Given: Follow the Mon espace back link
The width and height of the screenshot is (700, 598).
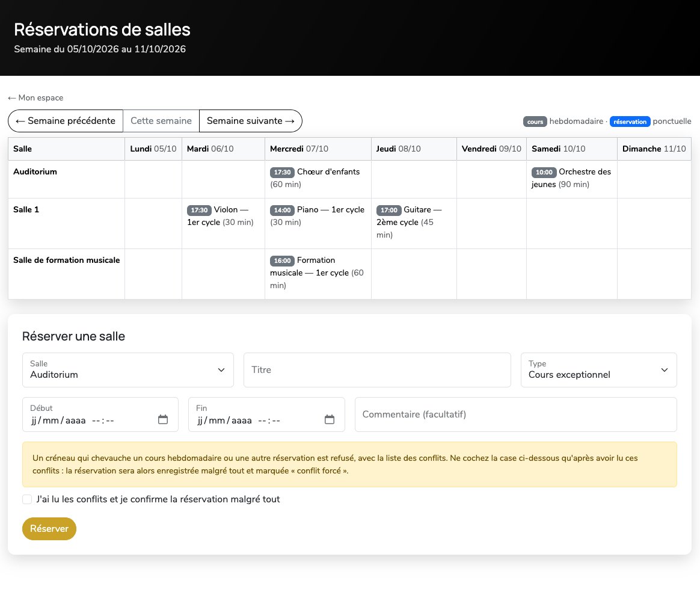Looking at the screenshot, I should pyautogui.click(x=35, y=98).
